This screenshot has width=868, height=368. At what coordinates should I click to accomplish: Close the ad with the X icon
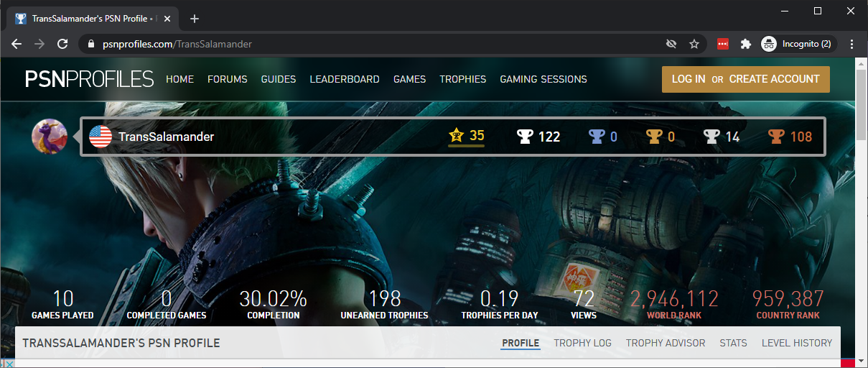(x=10, y=363)
